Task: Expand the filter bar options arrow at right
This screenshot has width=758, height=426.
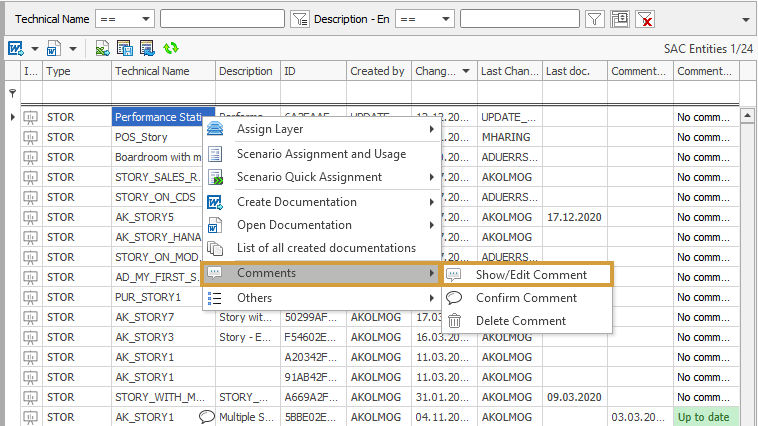Action: pyautogui.click(x=745, y=19)
